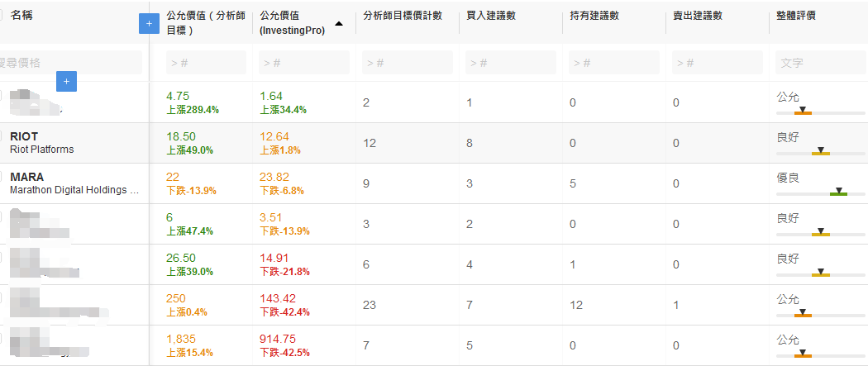
Task: Click the 文字 filter under 整體評價
Action: pos(819,63)
